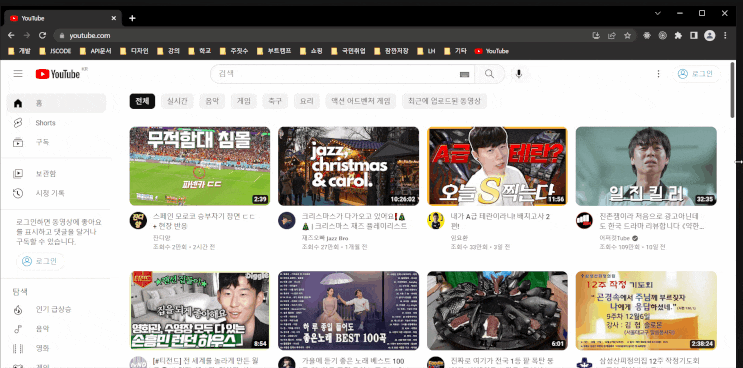Open the YouTube settings three-dot menu
Screen dimensions: 743x368
tap(658, 74)
